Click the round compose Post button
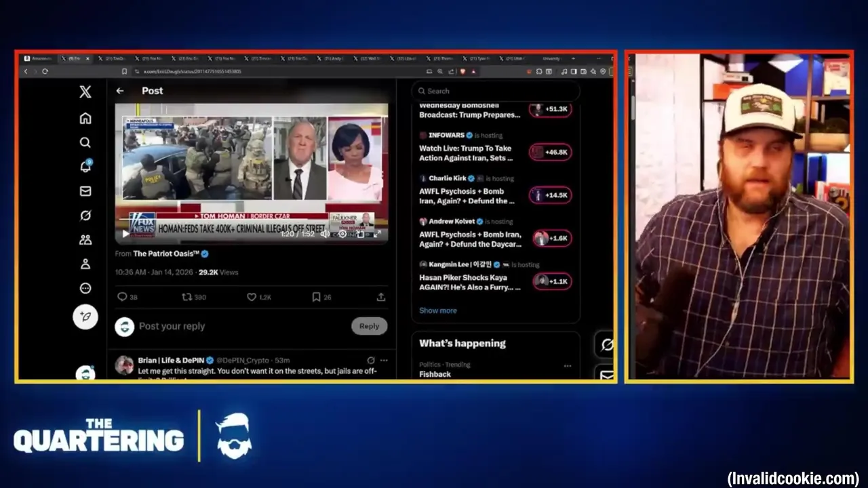The width and height of the screenshot is (868, 488). click(x=85, y=317)
